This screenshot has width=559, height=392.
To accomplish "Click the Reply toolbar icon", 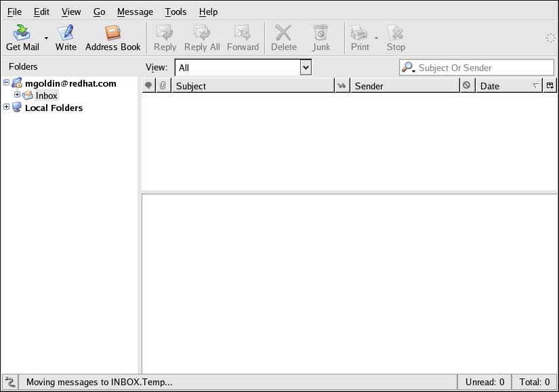I will pos(165,37).
